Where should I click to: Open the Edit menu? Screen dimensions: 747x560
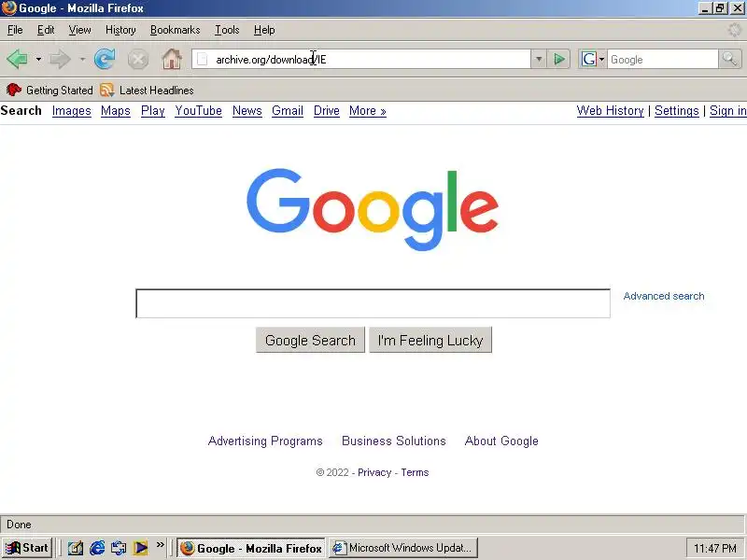click(46, 30)
